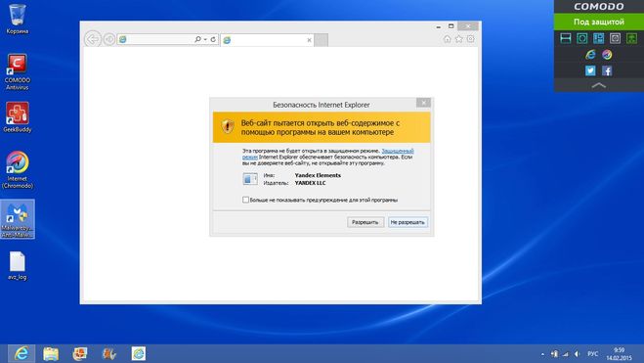Focus the Internet Explorer address bar
The height and width of the screenshot is (363, 644).
coord(155,39)
